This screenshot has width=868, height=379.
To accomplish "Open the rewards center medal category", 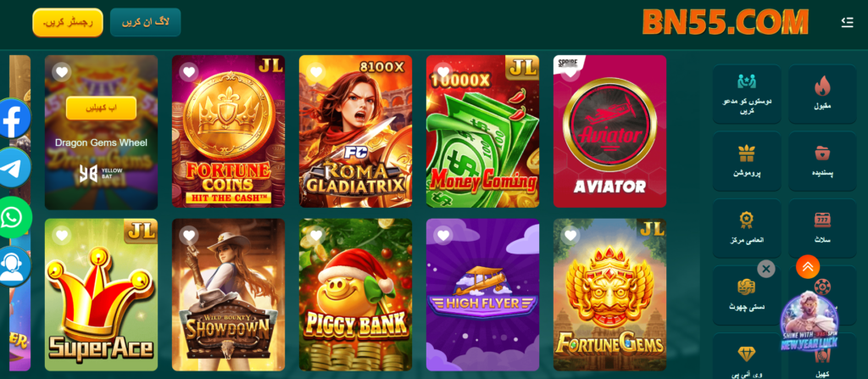I will click(x=747, y=228).
